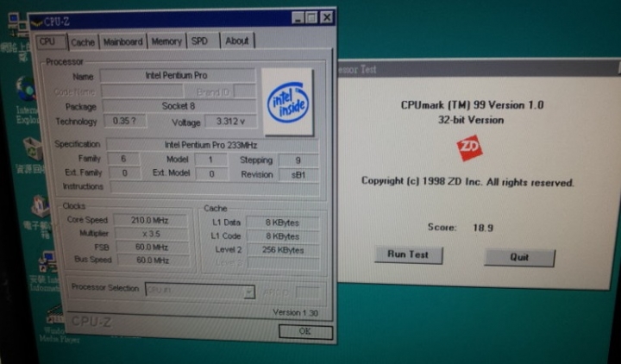Click the Level 2 value 256 KBytes

click(283, 250)
